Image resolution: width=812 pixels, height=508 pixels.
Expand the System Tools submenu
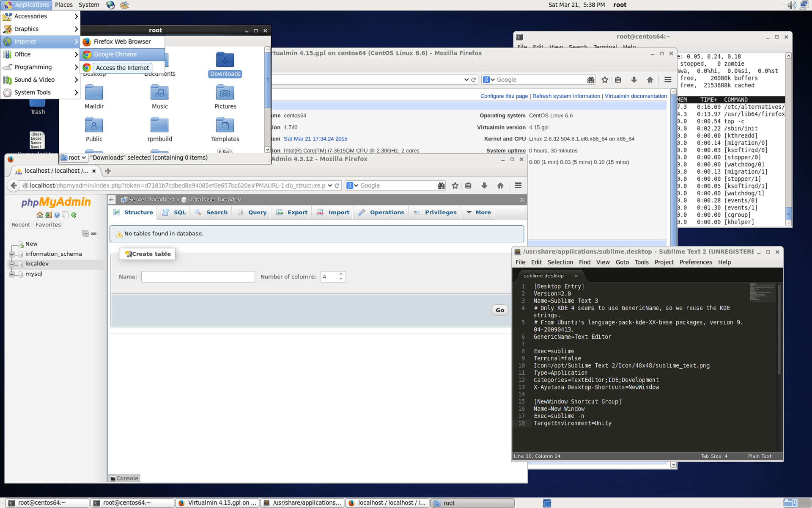[x=41, y=92]
